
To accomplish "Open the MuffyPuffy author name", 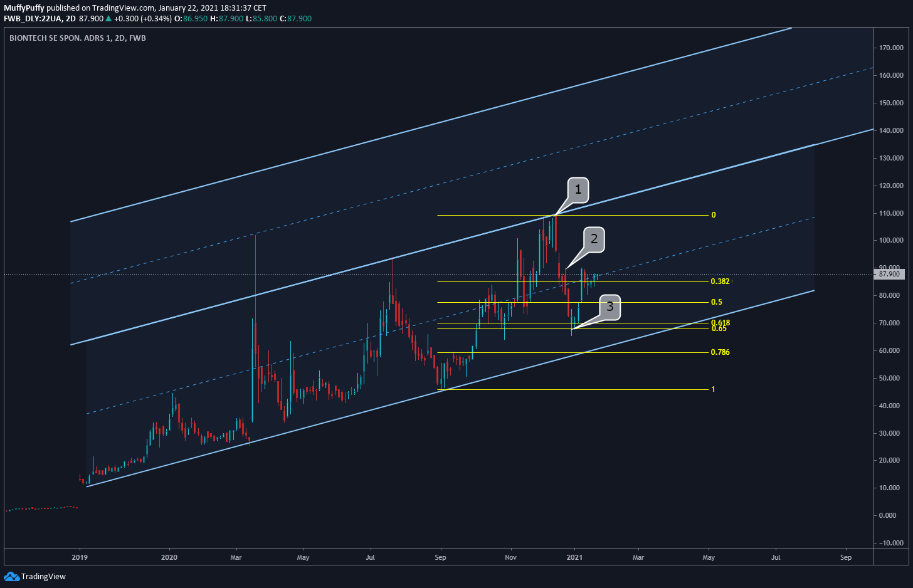I will [24, 8].
